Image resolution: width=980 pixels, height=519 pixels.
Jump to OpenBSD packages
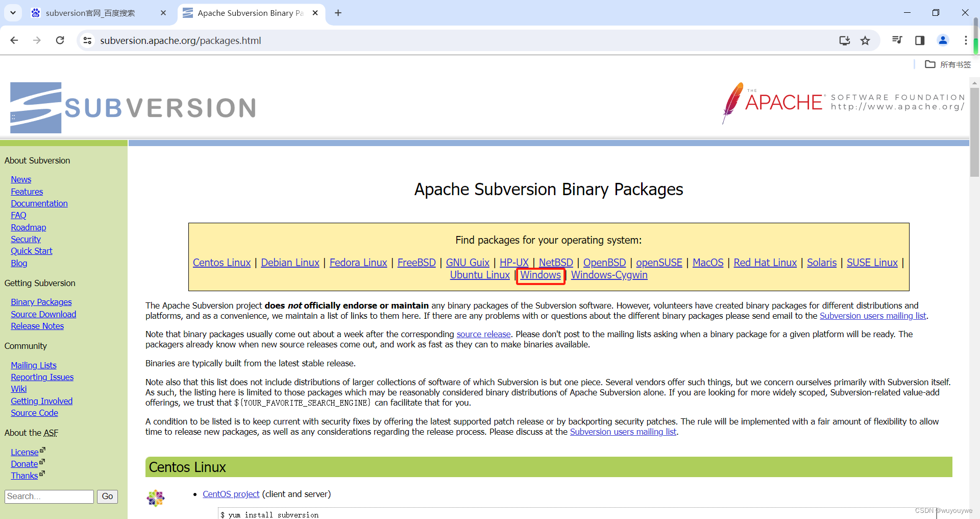click(604, 263)
